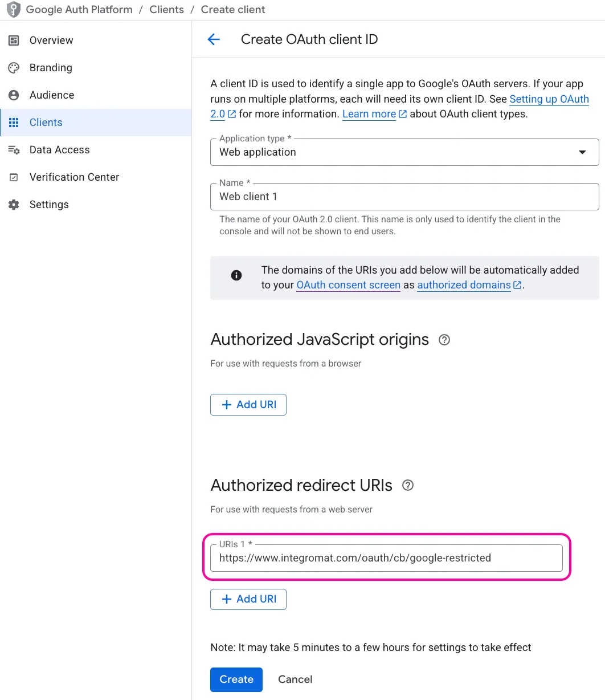Cancel the OAuth client creation
The height and width of the screenshot is (700, 605).
pos(295,679)
